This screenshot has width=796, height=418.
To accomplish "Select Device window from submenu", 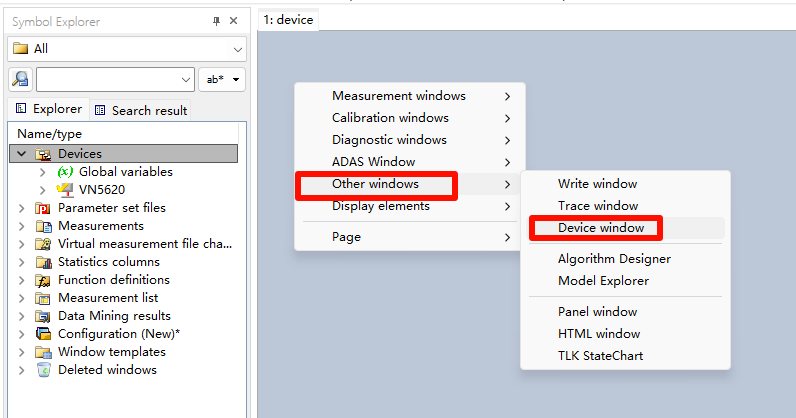I will 600,228.
